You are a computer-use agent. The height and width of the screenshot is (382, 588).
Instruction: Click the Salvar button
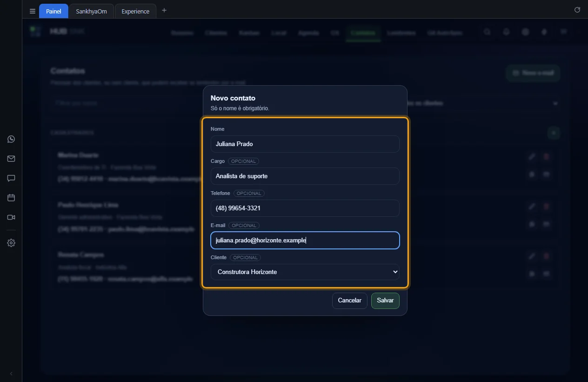tap(385, 301)
